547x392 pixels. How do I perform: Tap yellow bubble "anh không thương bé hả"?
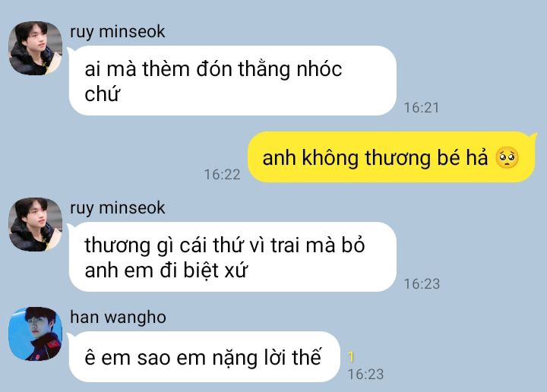point(392,157)
